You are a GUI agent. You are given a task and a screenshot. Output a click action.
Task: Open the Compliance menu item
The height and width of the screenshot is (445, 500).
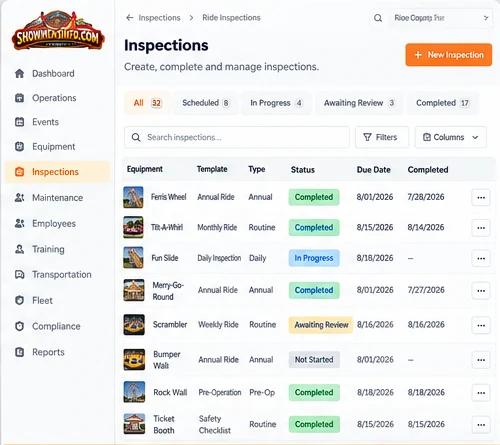click(x=57, y=326)
